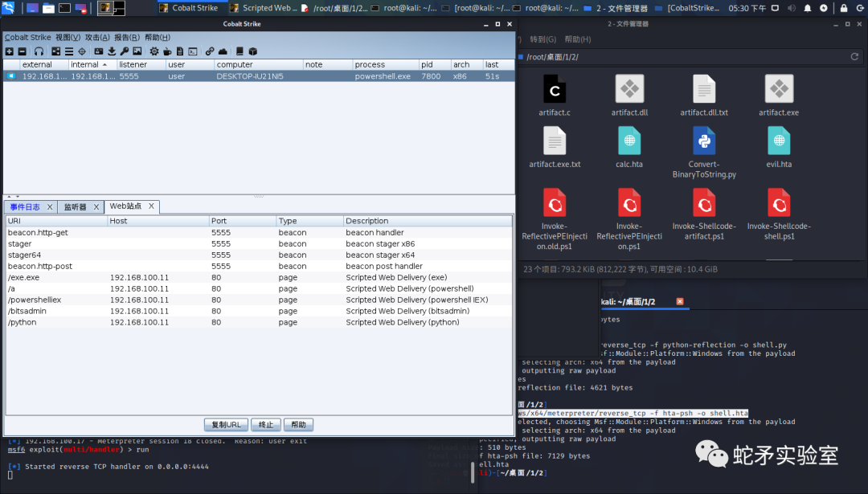This screenshot has height=494, width=868.
Task: Switch to Scripted Web taskbar window
Action: 264,8
